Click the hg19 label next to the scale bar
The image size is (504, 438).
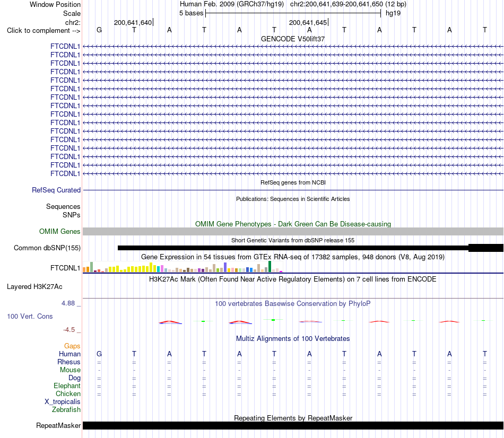(393, 13)
